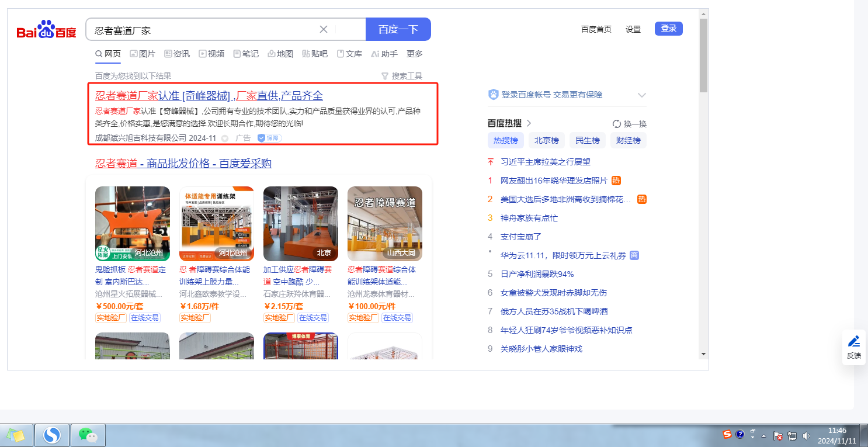
Task: Open the 神舟家族有点忙 hot search
Action: point(529,218)
